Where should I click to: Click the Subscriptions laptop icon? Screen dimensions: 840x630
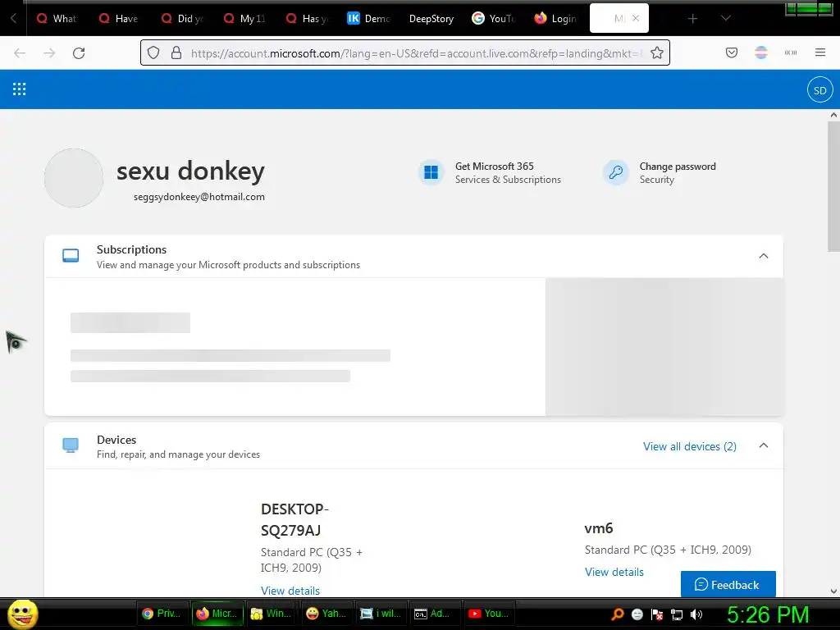click(71, 256)
